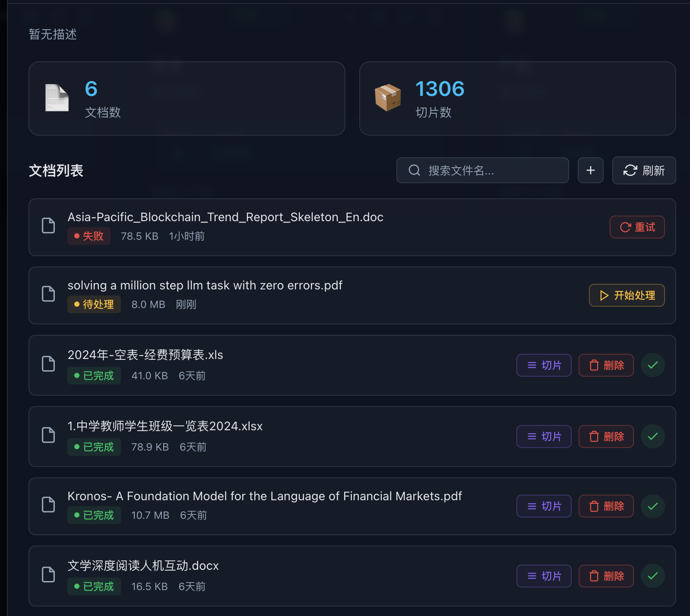Click the refresh 刷新 button
690x616 pixels.
click(644, 171)
